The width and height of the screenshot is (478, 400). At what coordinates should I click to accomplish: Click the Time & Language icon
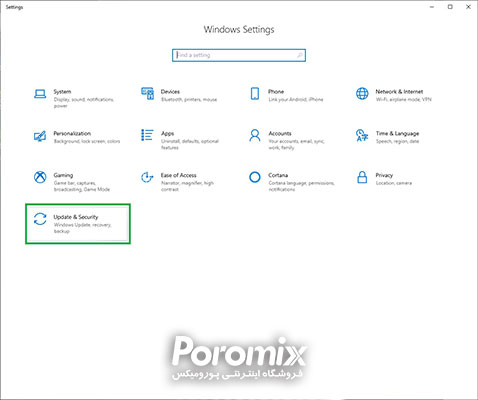[362, 135]
